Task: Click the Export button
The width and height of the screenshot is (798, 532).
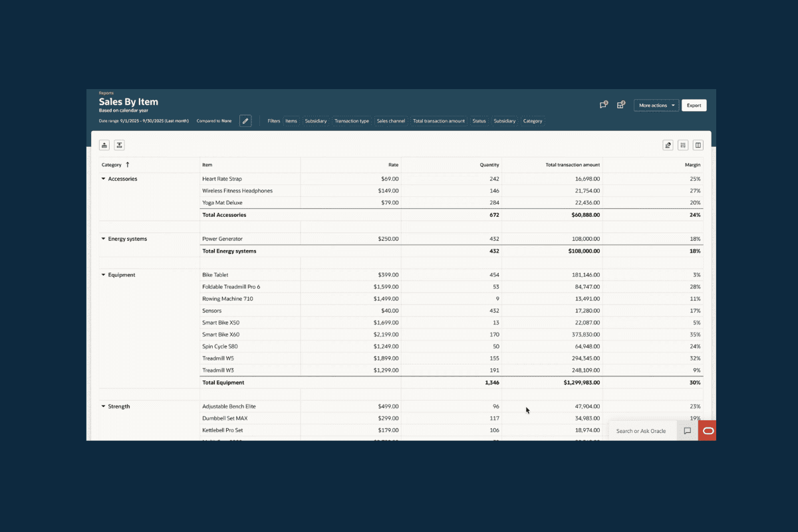Action: [694, 105]
